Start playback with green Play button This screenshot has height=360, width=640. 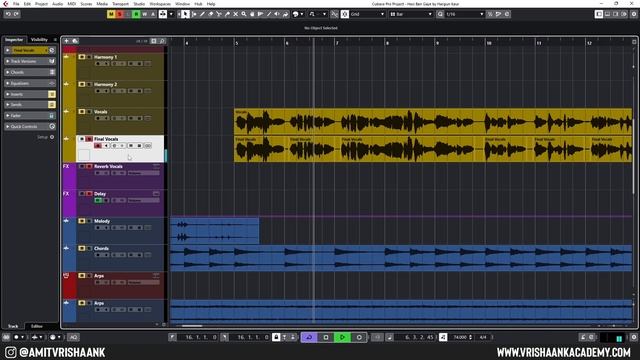pos(342,337)
